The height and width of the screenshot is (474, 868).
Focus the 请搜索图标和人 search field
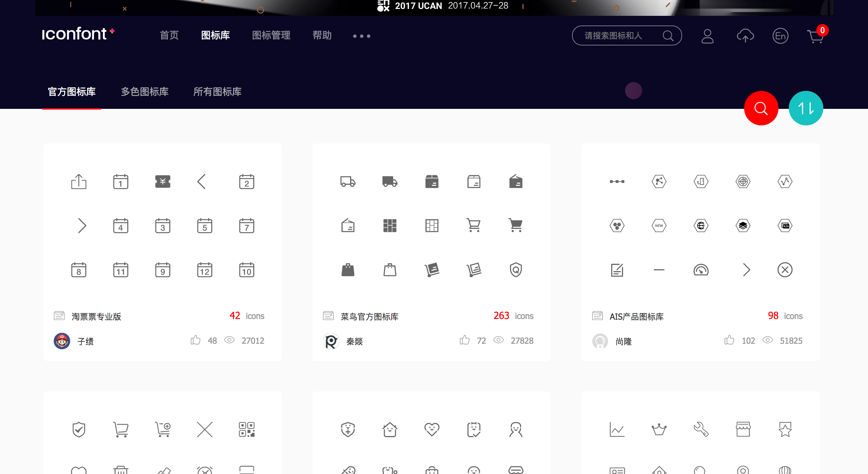(x=627, y=35)
